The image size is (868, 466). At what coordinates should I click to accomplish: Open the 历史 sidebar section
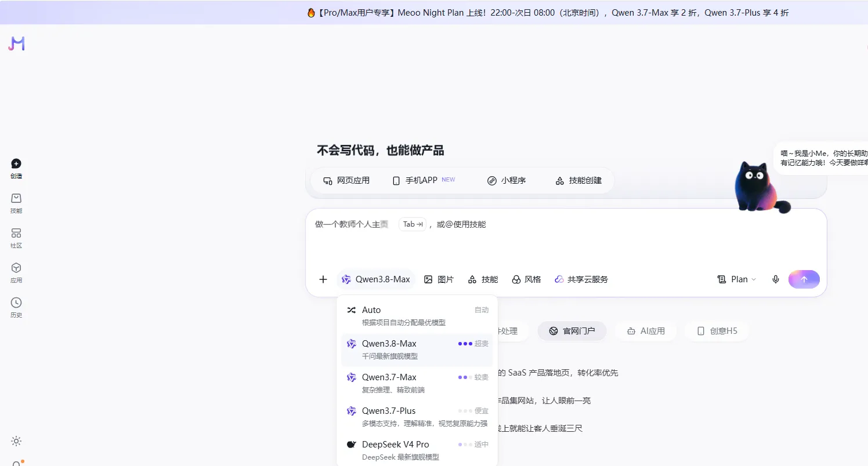click(x=16, y=308)
